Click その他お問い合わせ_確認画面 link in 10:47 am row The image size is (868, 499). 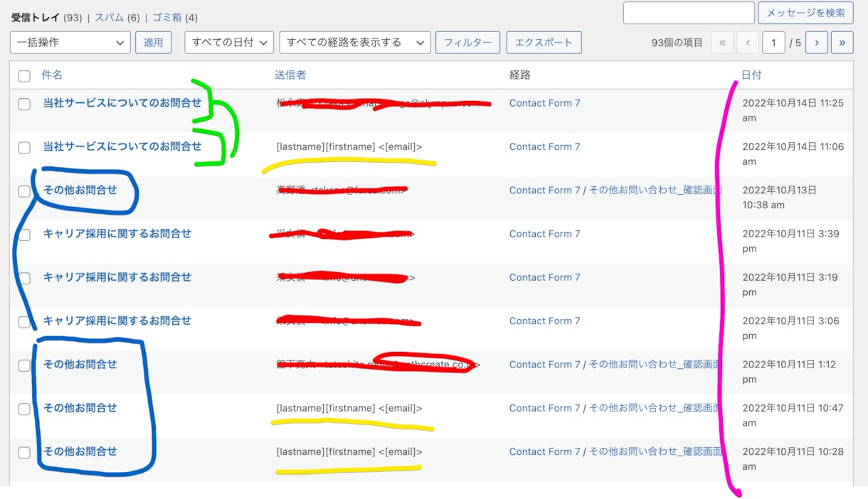[x=656, y=408]
